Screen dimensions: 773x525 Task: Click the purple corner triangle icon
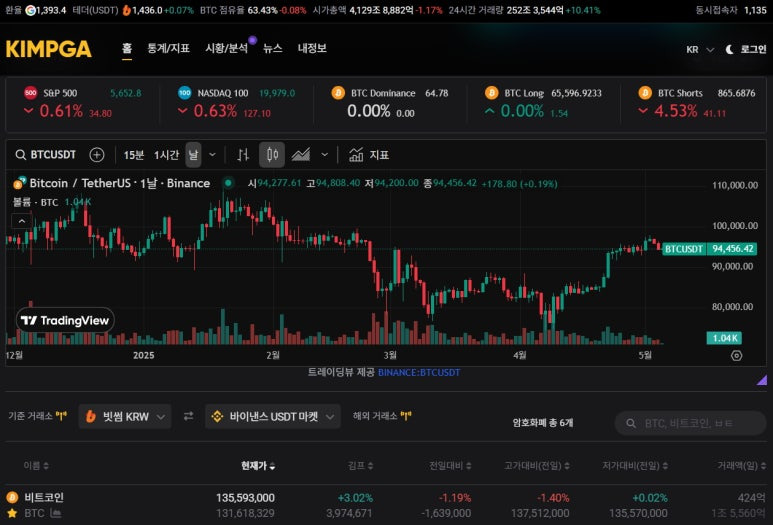[x=762, y=380]
